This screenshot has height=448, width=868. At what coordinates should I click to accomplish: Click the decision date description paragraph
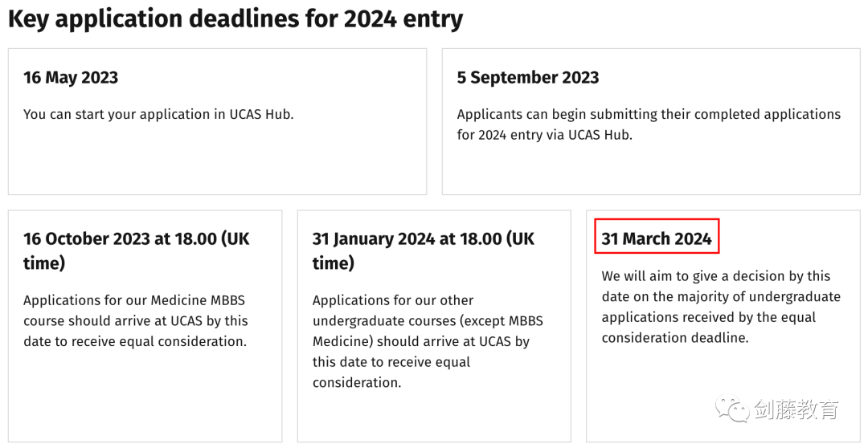(x=721, y=307)
